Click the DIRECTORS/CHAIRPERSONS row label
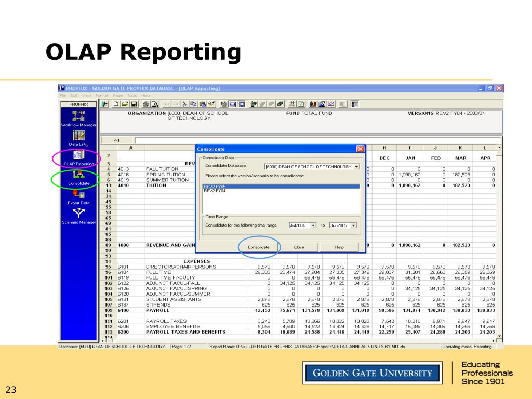 coord(181,267)
